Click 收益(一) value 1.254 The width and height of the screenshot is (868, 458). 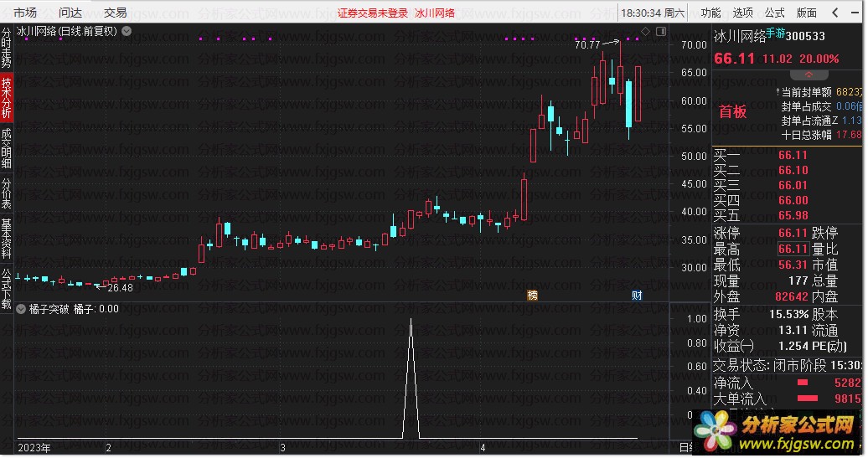point(793,347)
